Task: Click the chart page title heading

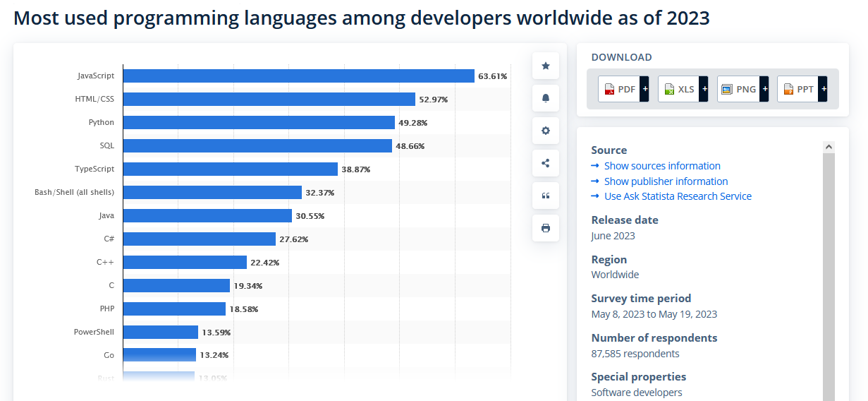Action: [x=362, y=18]
